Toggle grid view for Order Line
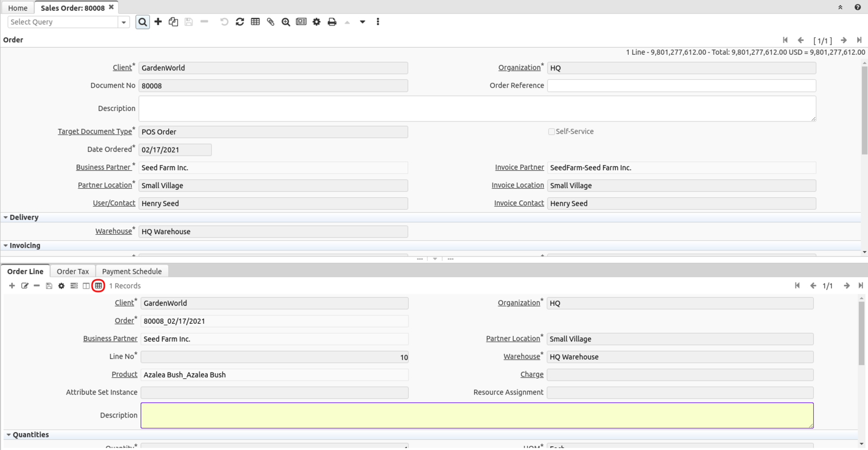This screenshot has height=450, width=868. point(98,286)
